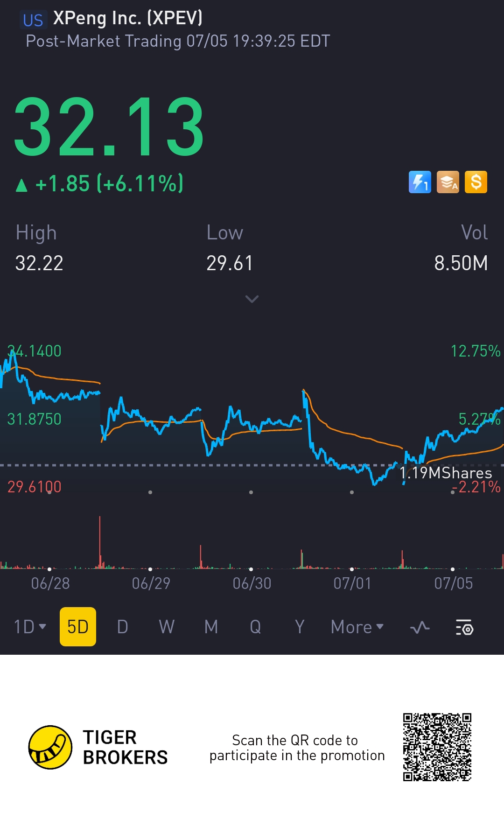Viewport: 504px width, 840px height.
Task: Open the 1D timeframe dropdown
Action: tap(30, 627)
